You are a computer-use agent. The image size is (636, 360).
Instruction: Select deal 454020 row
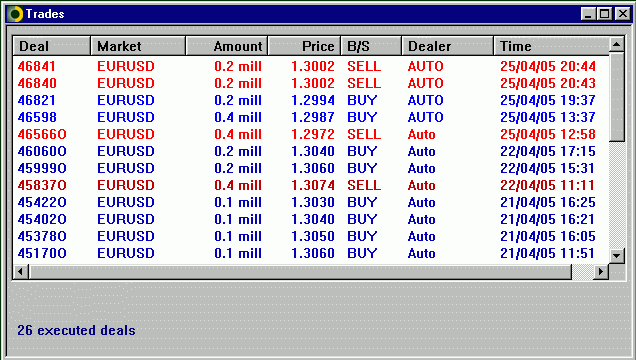click(x=311, y=219)
